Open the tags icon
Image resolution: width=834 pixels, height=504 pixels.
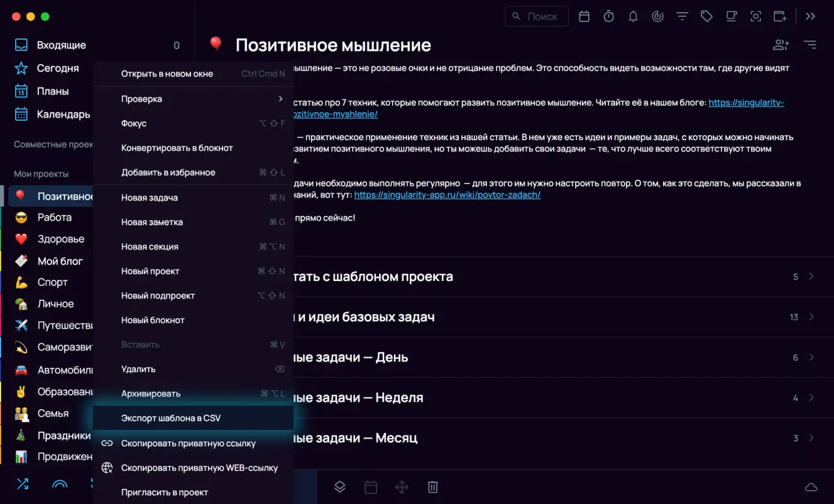tap(706, 16)
